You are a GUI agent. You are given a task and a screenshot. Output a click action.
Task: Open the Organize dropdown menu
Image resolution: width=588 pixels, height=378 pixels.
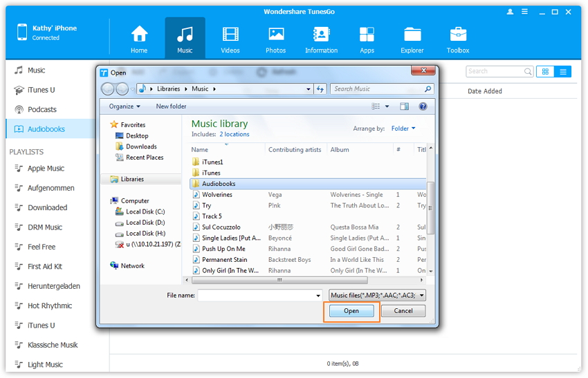point(125,106)
